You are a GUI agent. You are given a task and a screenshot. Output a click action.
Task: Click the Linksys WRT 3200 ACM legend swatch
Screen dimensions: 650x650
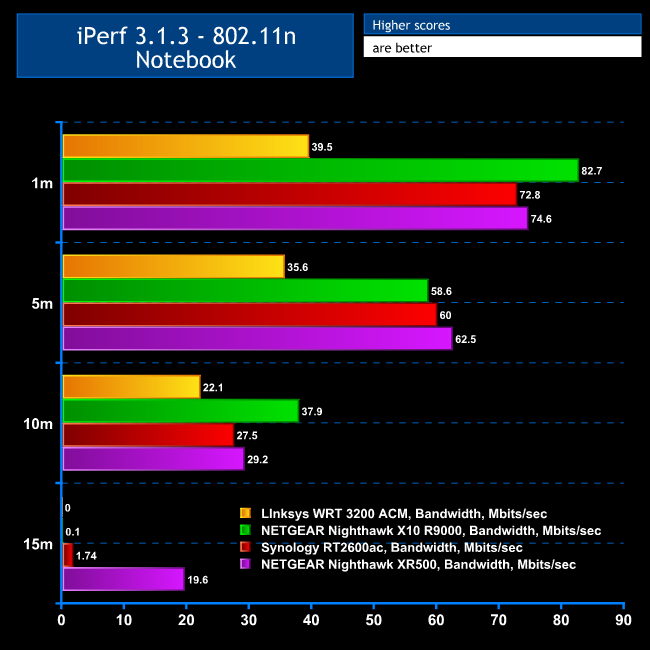(x=245, y=513)
